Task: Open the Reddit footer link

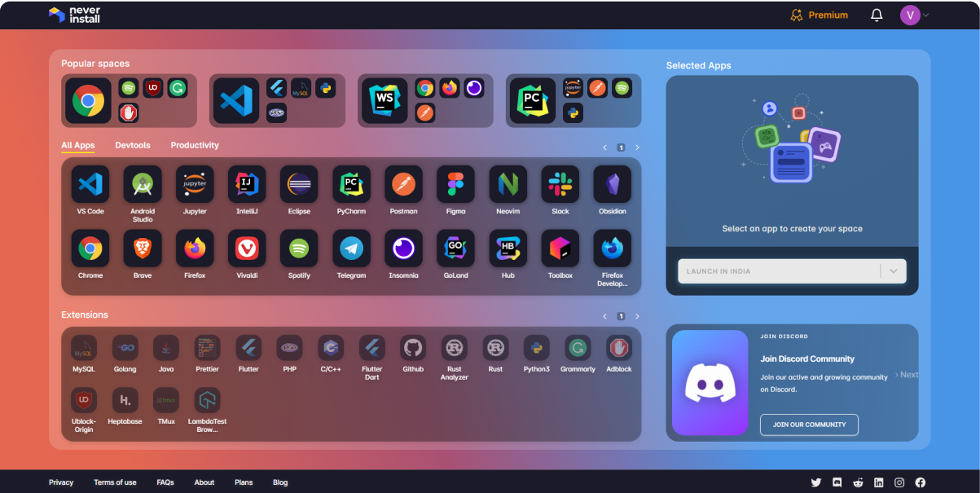Action: pyautogui.click(x=858, y=482)
